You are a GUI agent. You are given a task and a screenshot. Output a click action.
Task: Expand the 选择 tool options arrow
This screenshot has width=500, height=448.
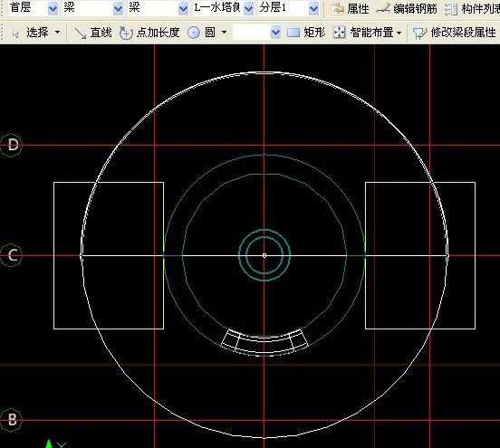pos(57,33)
